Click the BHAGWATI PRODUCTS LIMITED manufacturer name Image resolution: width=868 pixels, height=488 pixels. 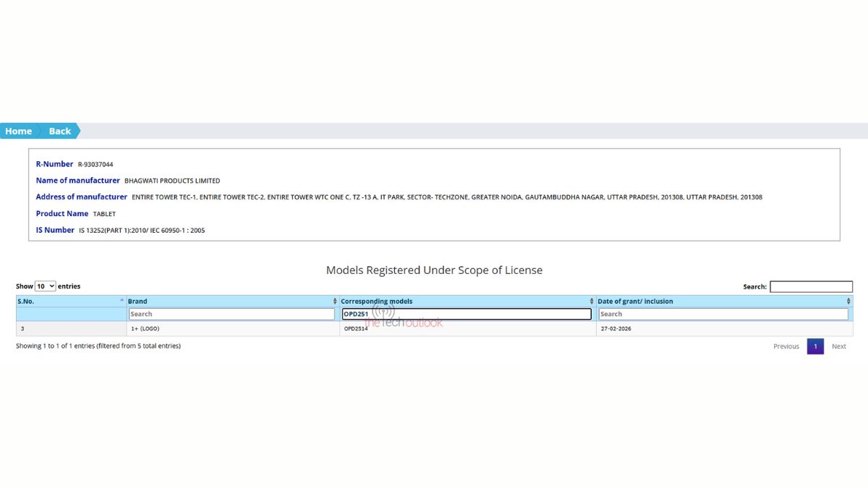[x=172, y=181]
